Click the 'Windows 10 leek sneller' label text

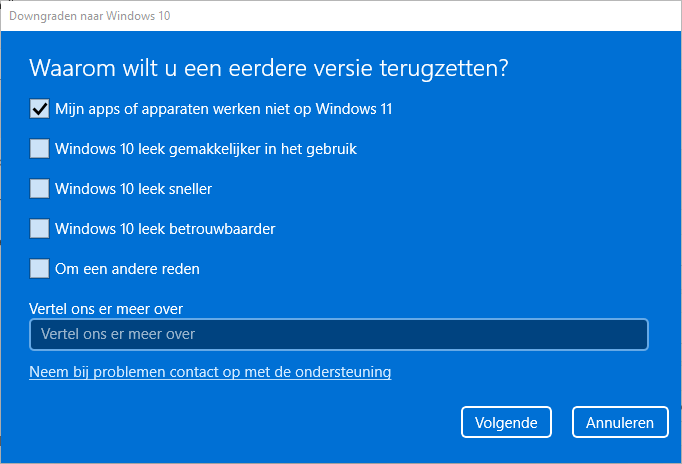point(133,188)
